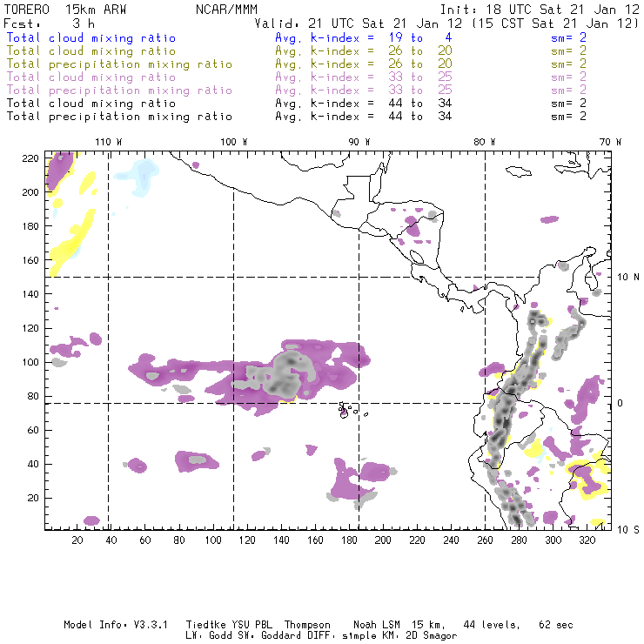Click '300' on the bottom horizontal axis
644x644 pixels.
tap(553, 540)
